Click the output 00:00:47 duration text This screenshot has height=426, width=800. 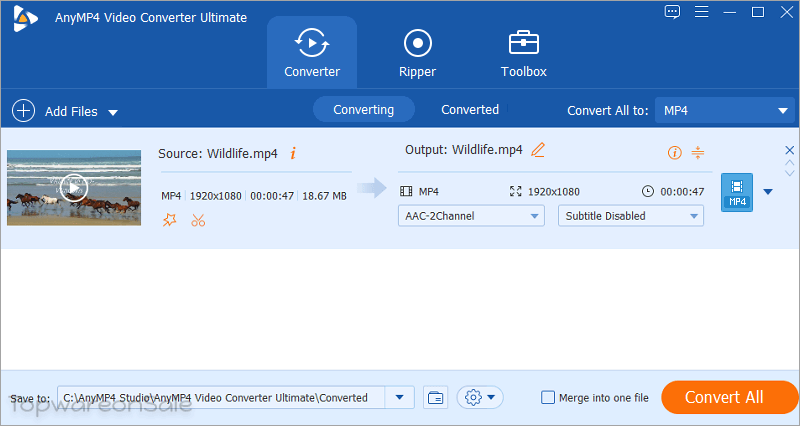pyautogui.click(x=682, y=192)
